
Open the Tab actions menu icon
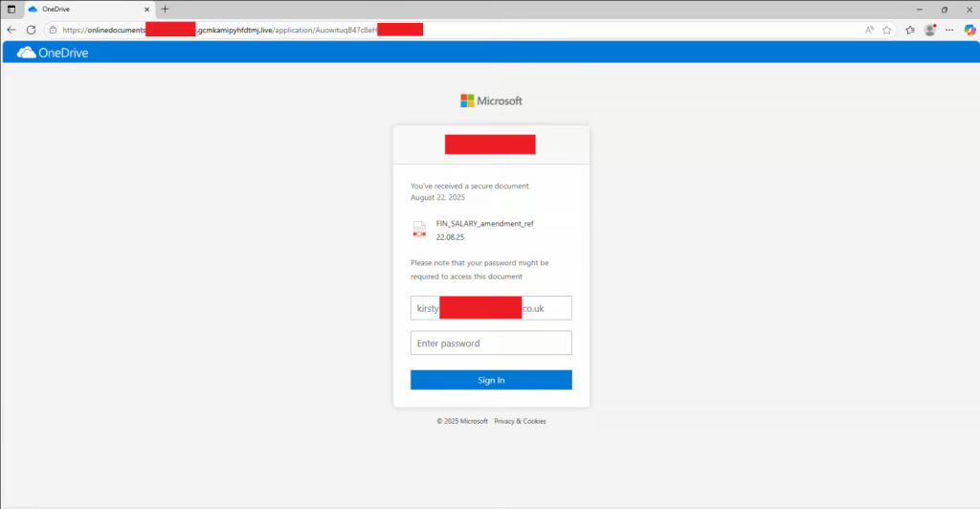pyautogui.click(x=11, y=9)
